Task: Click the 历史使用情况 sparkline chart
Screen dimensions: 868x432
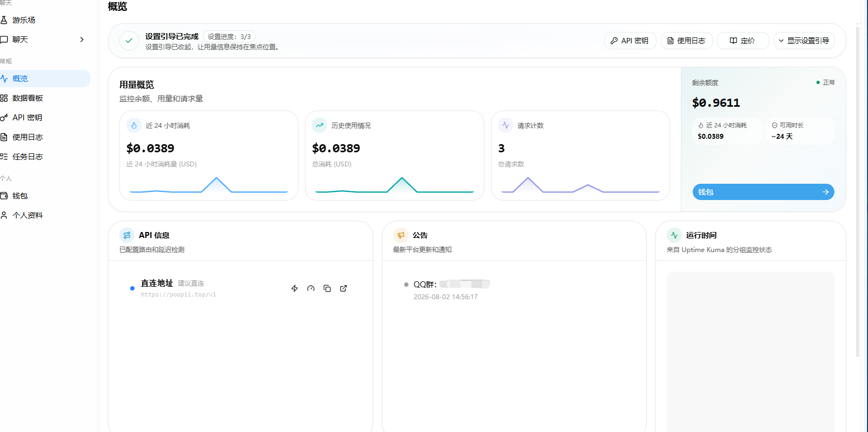Action: (x=394, y=185)
